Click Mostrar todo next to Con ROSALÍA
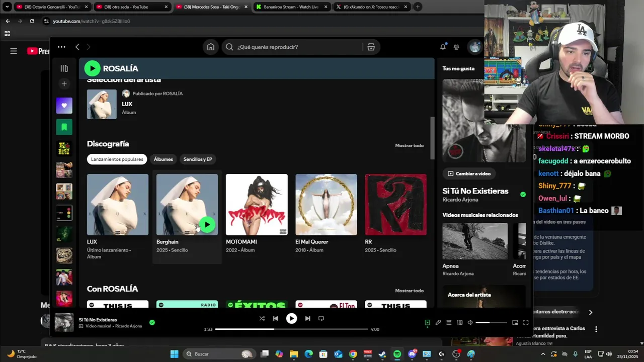This screenshot has width=644, height=362. (x=409, y=291)
